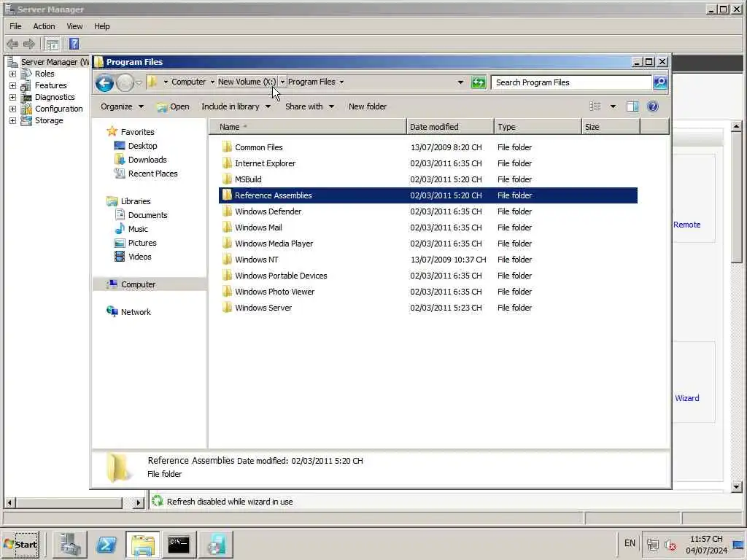The width and height of the screenshot is (747, 560).
Task: Toggle the preview pane icon
Action: tap(632, 106)
